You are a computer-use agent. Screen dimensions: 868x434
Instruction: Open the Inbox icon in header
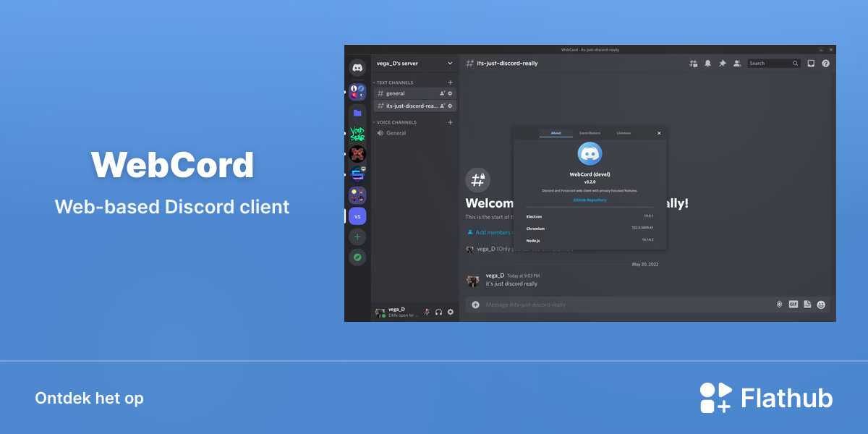point(811,64)
